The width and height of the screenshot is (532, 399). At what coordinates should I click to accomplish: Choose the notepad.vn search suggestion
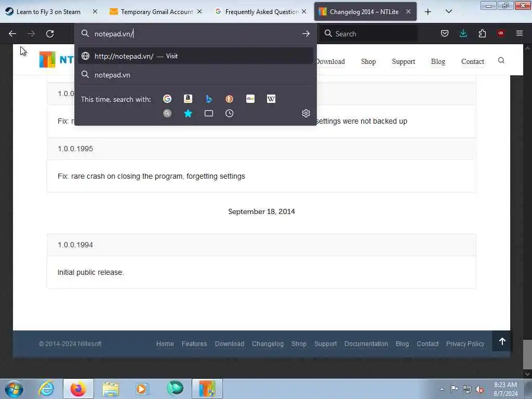195,75
